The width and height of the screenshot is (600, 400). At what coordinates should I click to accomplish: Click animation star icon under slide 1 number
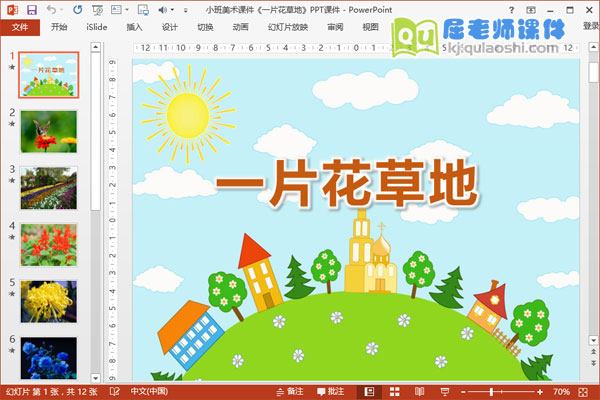[12, 67]
